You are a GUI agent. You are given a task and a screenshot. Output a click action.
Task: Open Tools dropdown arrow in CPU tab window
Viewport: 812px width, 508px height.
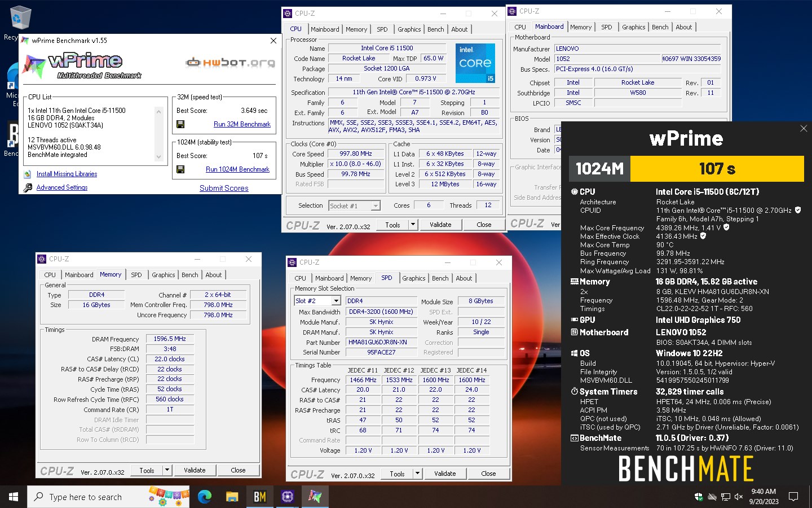pos(413,225)
